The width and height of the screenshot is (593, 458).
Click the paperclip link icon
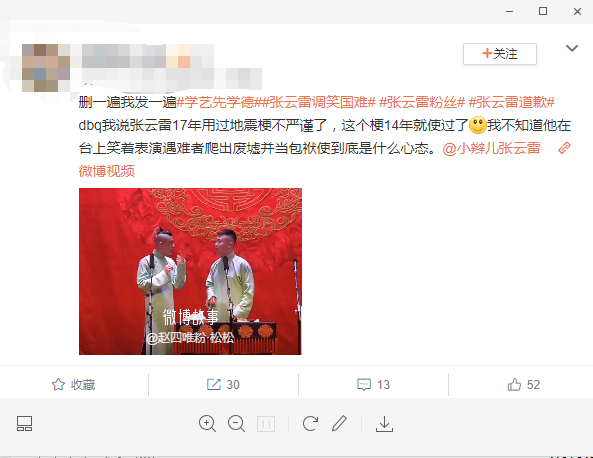[564, 148]
